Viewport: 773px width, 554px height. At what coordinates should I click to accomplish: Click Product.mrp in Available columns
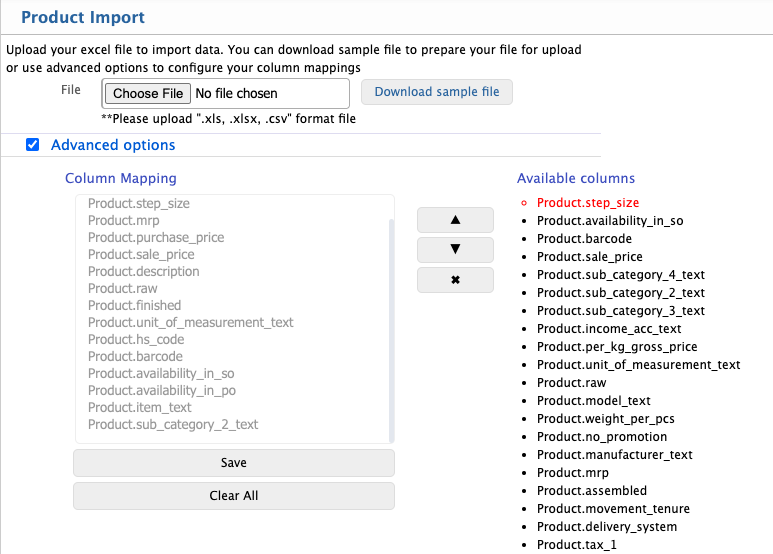pos(573,473)
